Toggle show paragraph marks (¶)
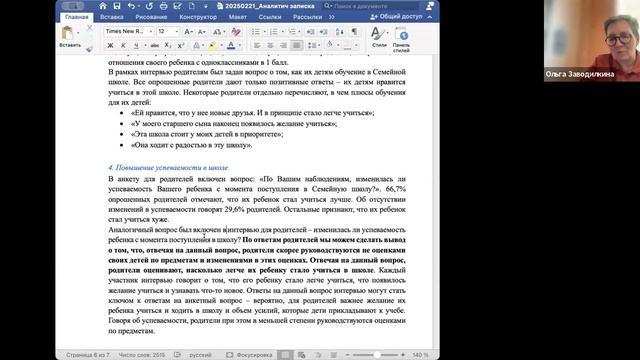Viewport: 640px width, 360px height. pyautogui.click(x=354, y=31)
